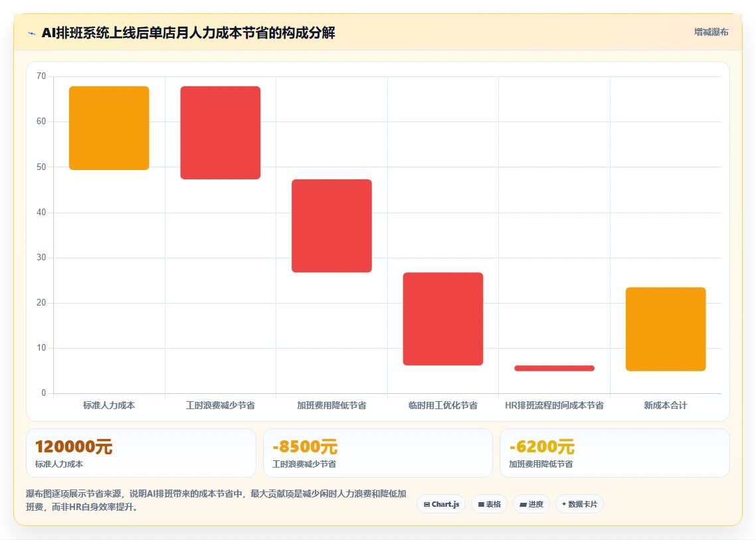Click y-axis tick label 20
Screen dimensions: 756x540
click(41, 303)
